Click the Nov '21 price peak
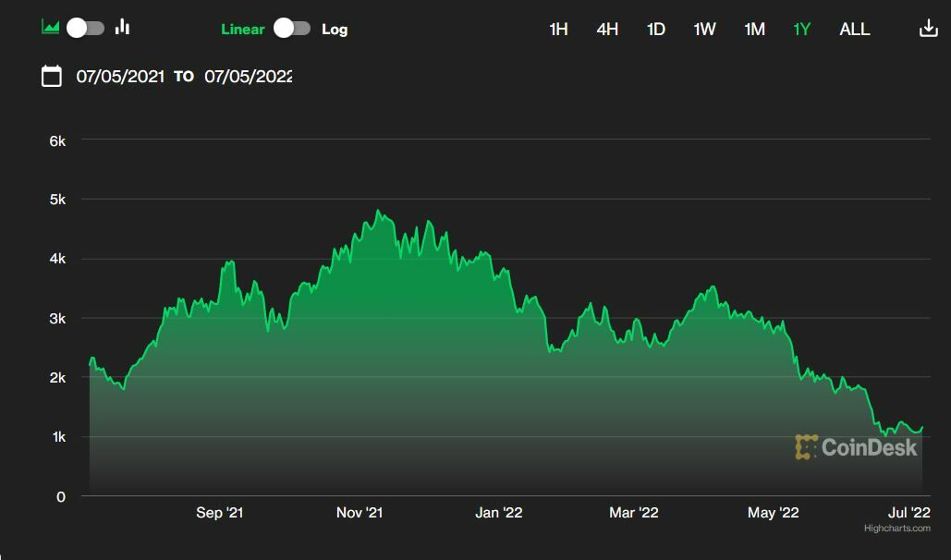 tap(378, 211)
